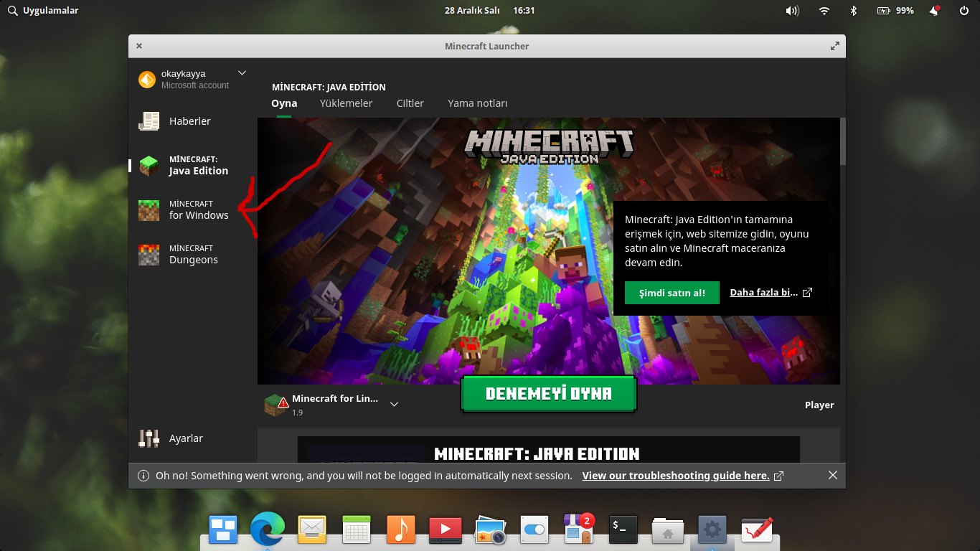Image resolution: width=980 pixels, height=551 pixels.
Task: Expand the okaykayya account menu chevron
Action: [242, 72]
